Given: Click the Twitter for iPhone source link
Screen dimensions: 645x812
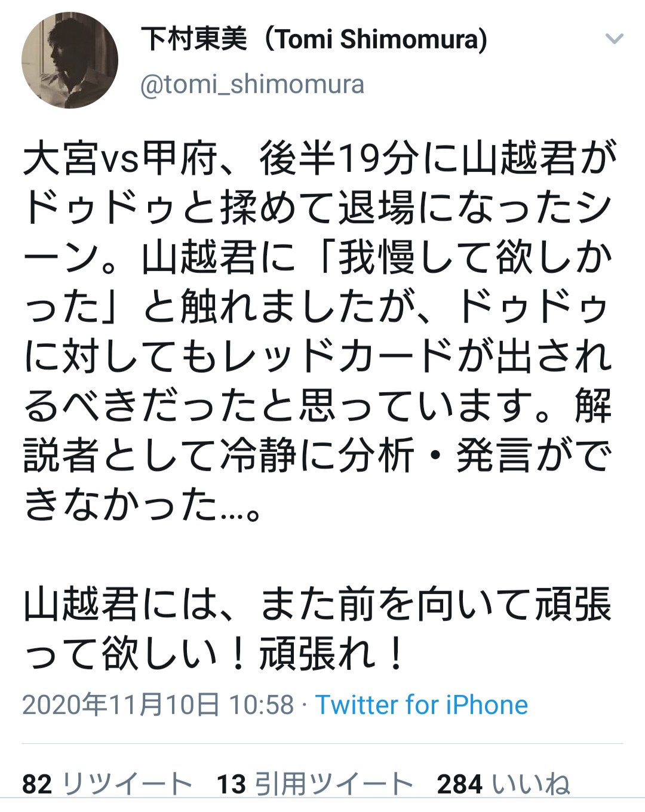Looking at the screenshot, I should (422, 705).
